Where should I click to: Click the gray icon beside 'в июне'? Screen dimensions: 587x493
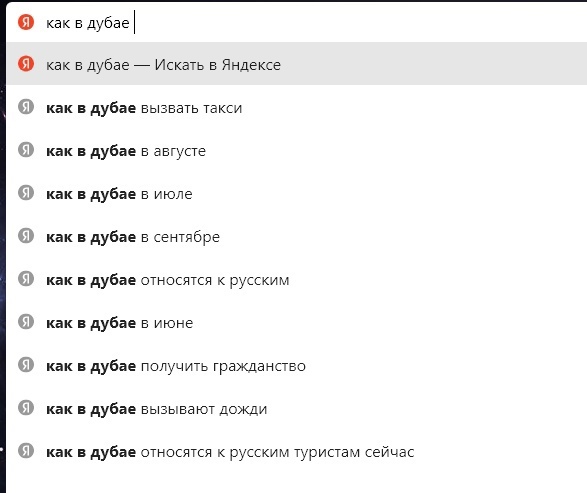coord(26,322)
